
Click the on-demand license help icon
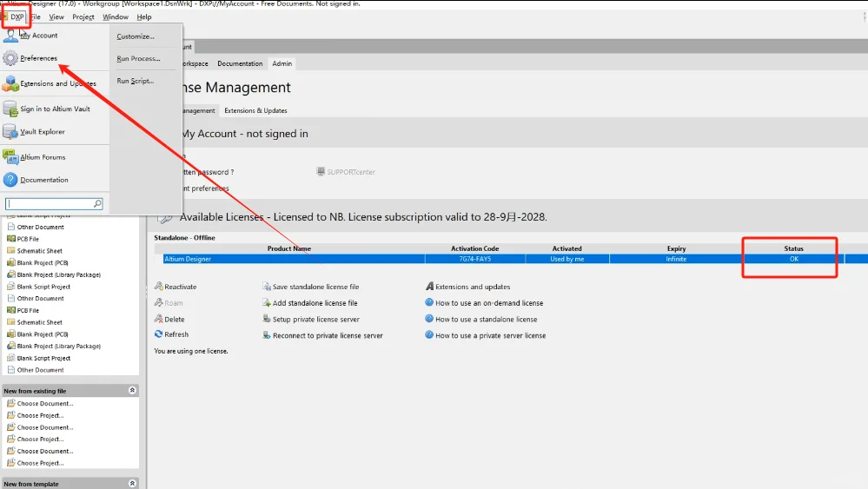click(x=429, y=302)
